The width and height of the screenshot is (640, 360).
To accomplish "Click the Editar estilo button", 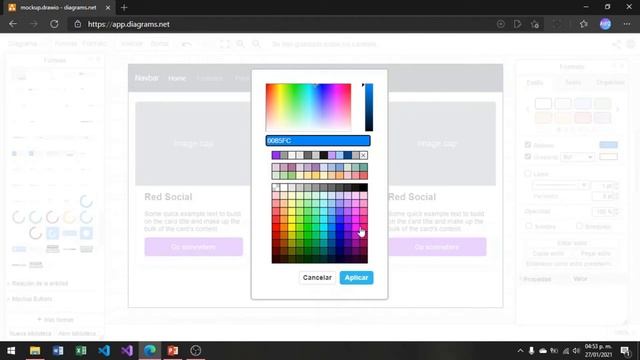I will [x=572, y=243].
